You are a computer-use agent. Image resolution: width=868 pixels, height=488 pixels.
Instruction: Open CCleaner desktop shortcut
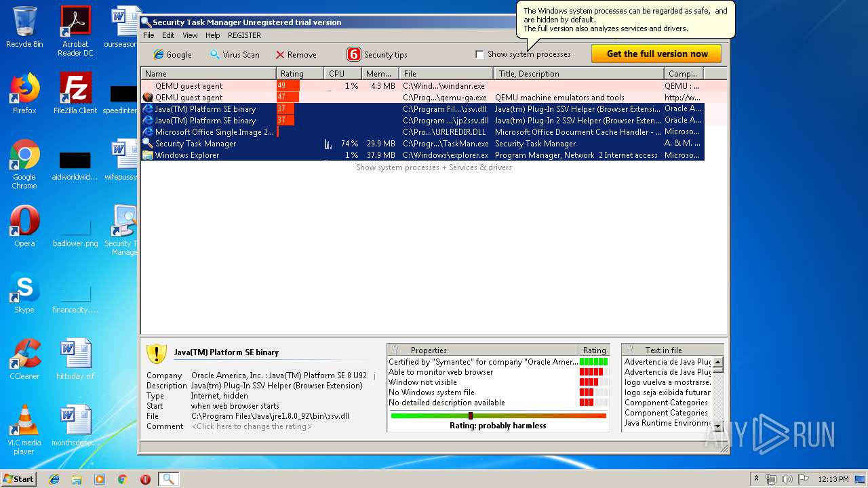(x=24, y=359)
